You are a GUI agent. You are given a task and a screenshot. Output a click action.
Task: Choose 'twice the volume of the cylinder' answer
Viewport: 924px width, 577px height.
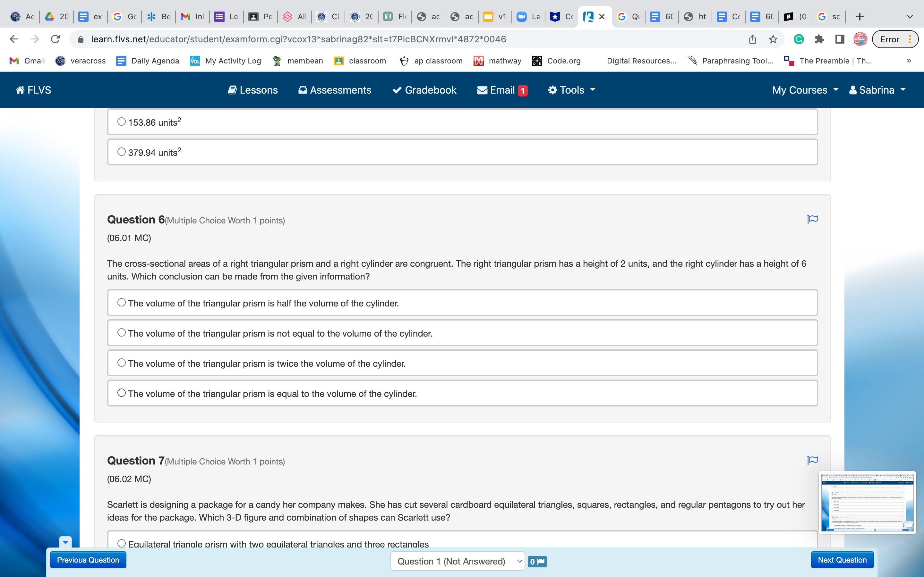tap(121, 363)
